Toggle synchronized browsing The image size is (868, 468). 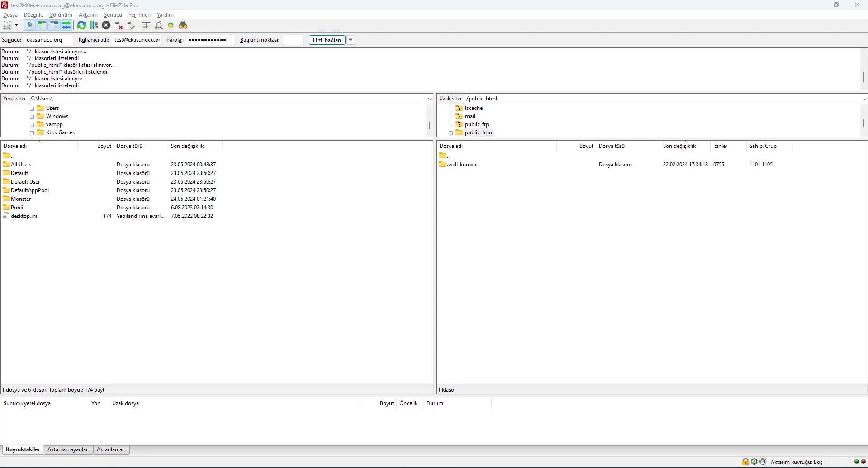tap(171, 25)
